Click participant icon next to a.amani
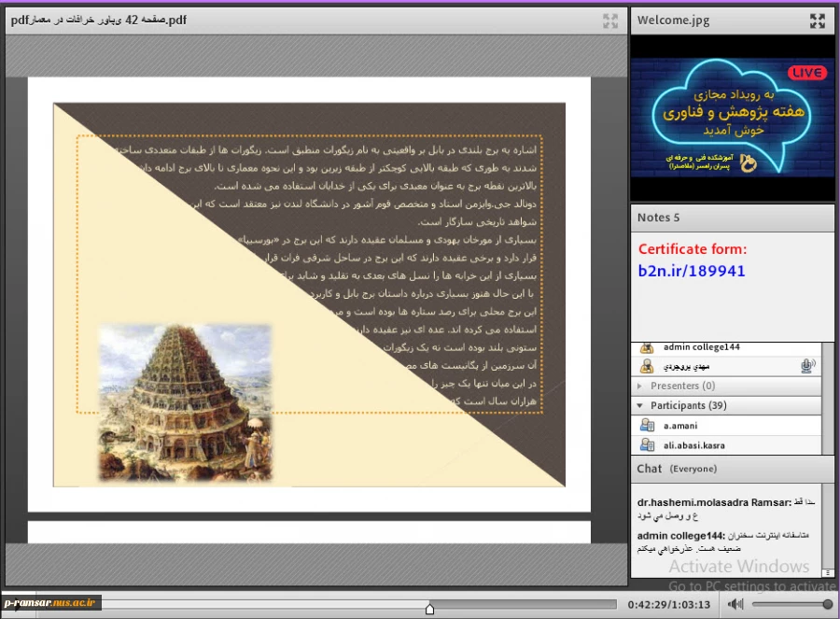The width and height of the screenshot is (840, 619). coord(647,426)
